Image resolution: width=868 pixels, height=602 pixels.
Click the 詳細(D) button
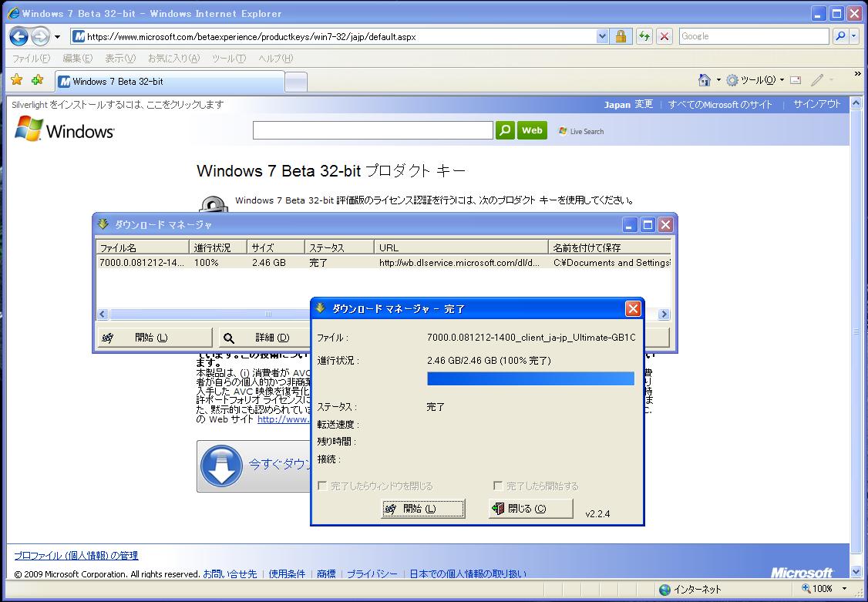264,338
